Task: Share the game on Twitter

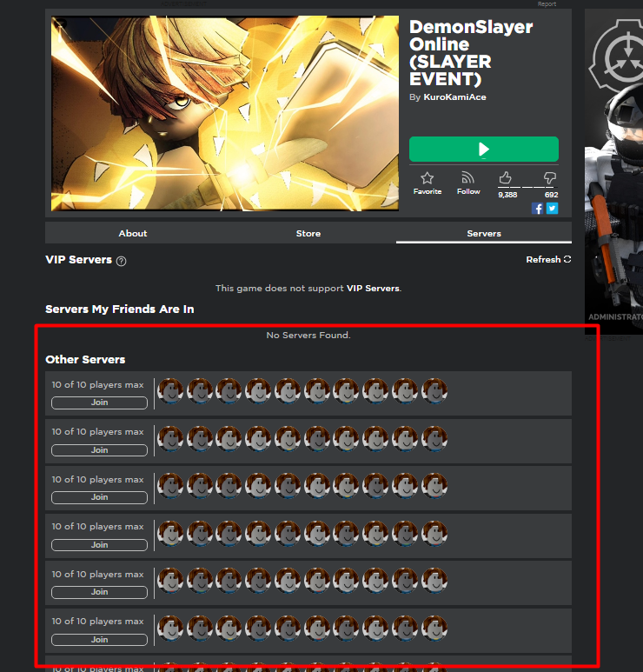Action: (552, 209)
